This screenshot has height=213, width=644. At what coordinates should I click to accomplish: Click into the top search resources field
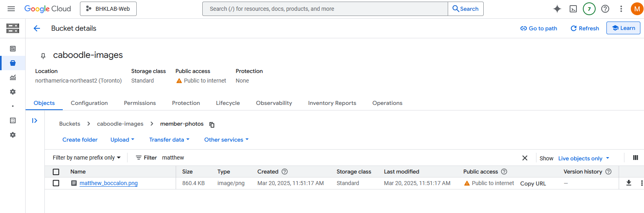(325, 9)
